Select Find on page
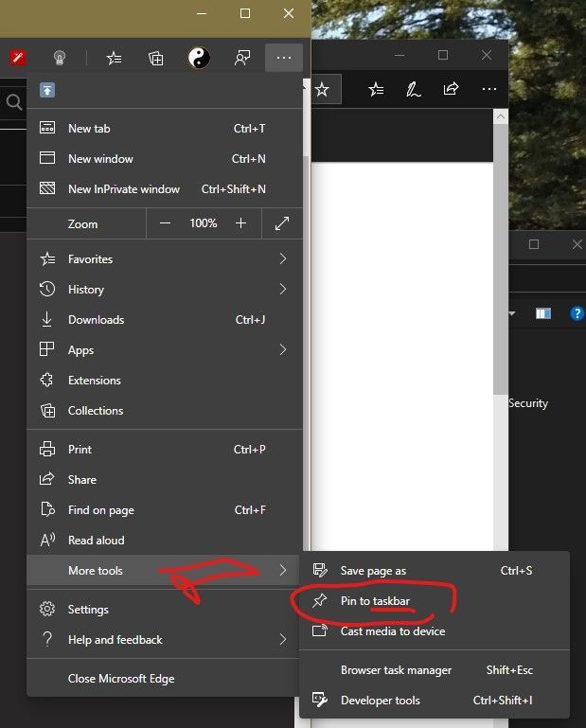This screenshot has height=728, width=586. 165,509
